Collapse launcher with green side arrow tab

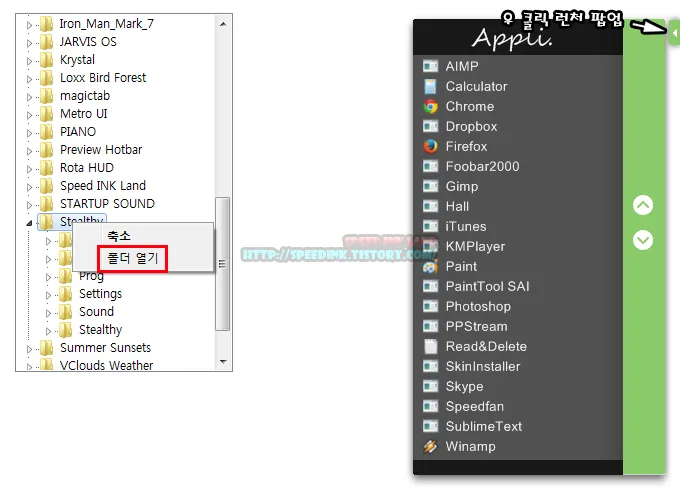[x=674, y=33]
